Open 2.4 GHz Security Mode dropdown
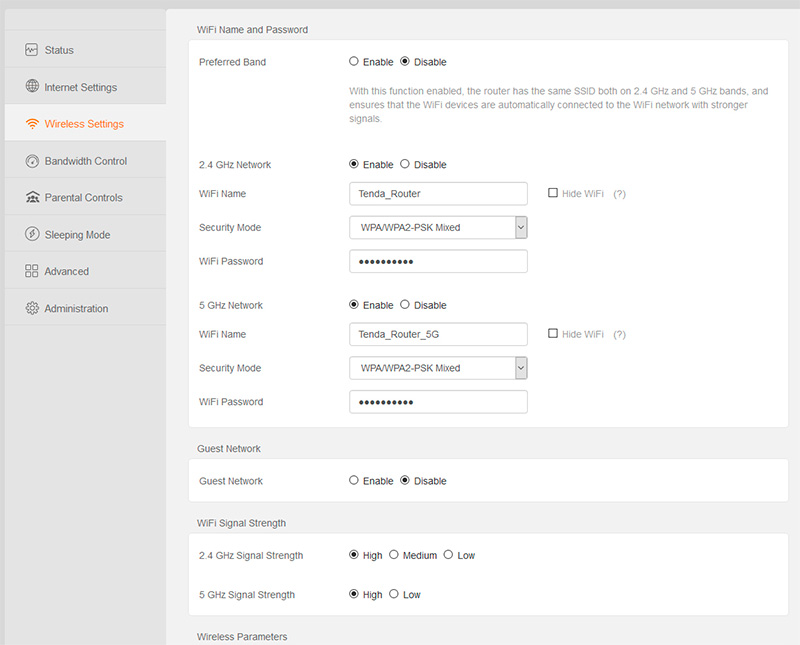The image size is (800, 645). click(438, 228)
